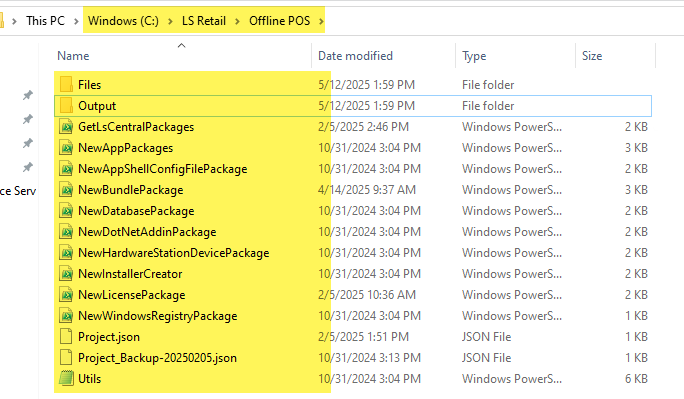Image resolution: width=684 pixels, height=399 pixels.
Task: Click the NewHardwareStationDevicePackage script icon
Action: [x=66, y=253]
